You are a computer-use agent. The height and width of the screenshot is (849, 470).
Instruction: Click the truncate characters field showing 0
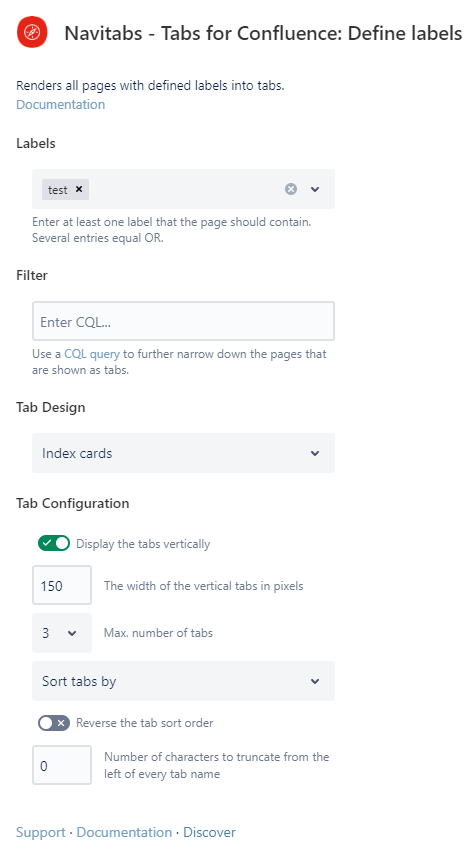(x=62, y=765)
